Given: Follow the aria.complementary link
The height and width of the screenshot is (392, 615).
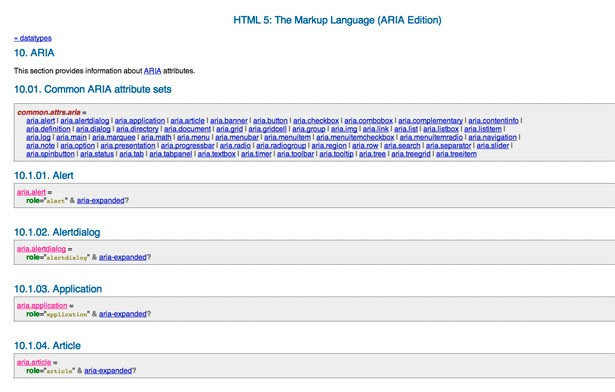Looking at the screenshot, I should pyautogui.click(x=430, y=120).
